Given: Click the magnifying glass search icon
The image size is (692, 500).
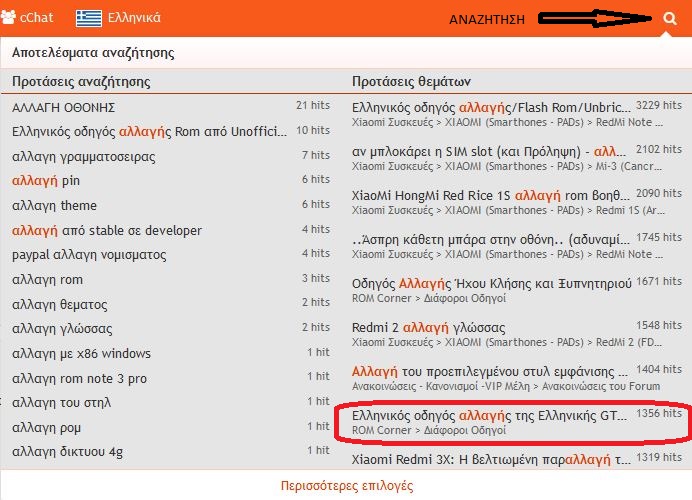Looking at the screenshot, I should tap(669, 18).
